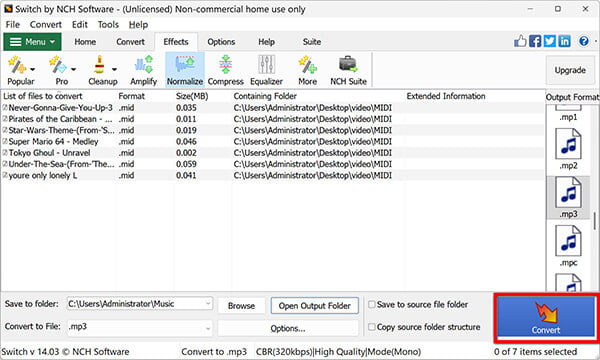Click the thumbs up like icon
This screenshot has height=360, width=600.
(x=520, y=41)
